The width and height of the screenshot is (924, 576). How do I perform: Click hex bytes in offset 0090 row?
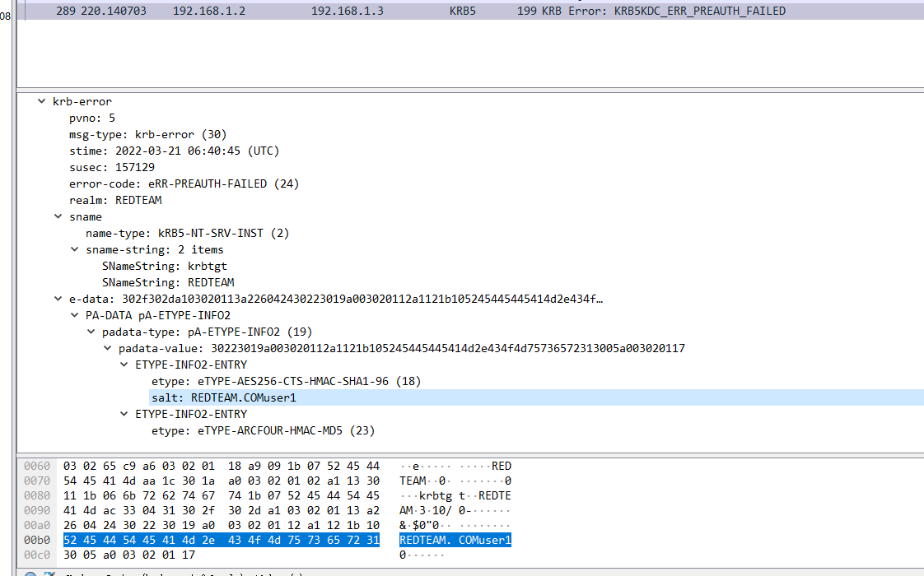click(x=222, y=511)
